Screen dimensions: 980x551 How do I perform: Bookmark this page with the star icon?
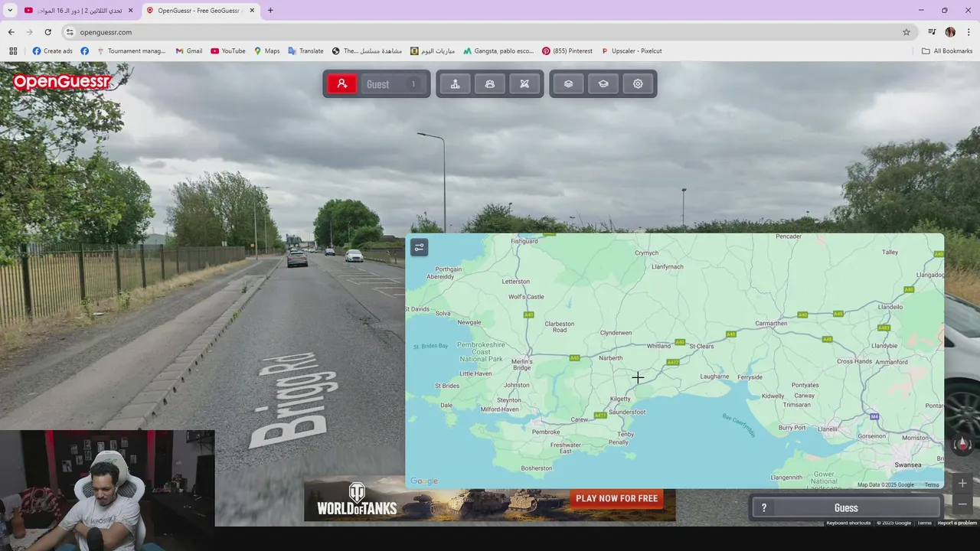tap(906, 32)
